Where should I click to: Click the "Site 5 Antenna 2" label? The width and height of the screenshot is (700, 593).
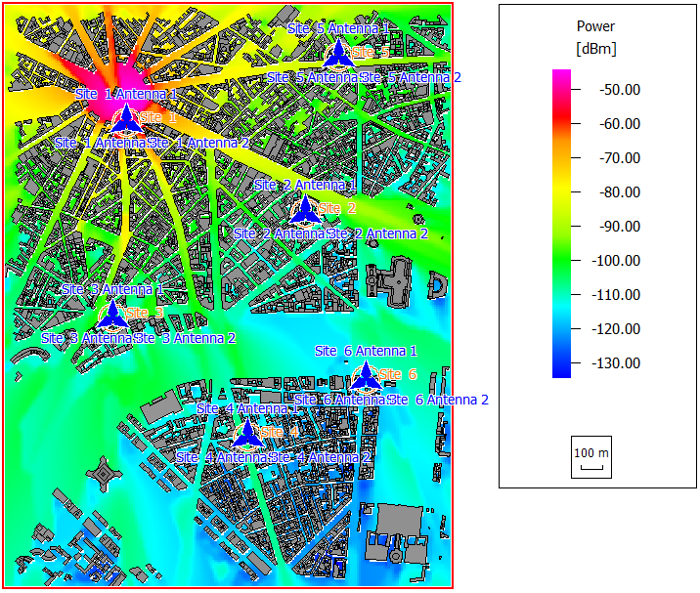(x=412, y=76)
